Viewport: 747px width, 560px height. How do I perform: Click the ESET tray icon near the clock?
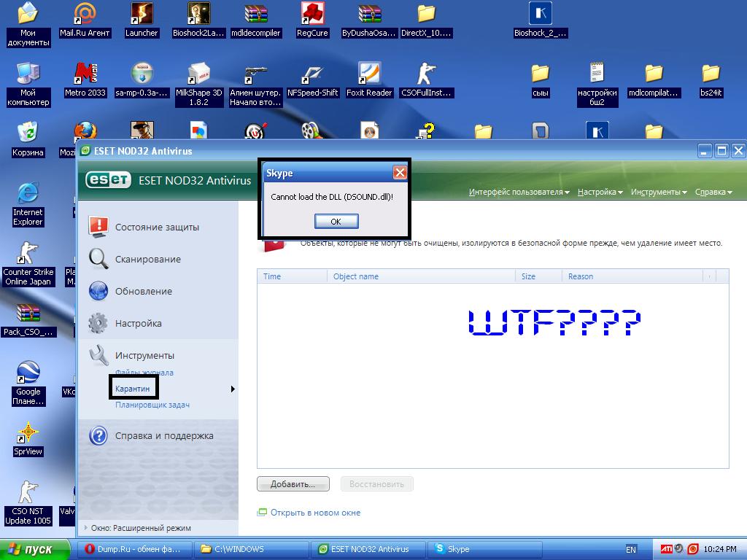(x=693, y=549)
